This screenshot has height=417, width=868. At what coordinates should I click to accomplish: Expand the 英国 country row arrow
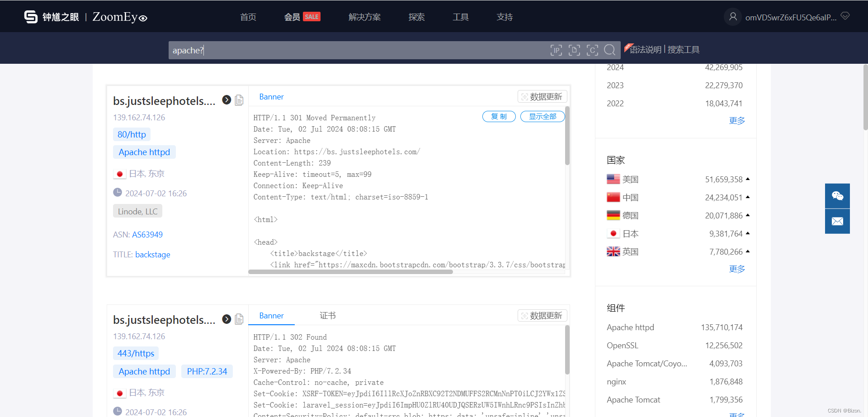pos(748,251)
